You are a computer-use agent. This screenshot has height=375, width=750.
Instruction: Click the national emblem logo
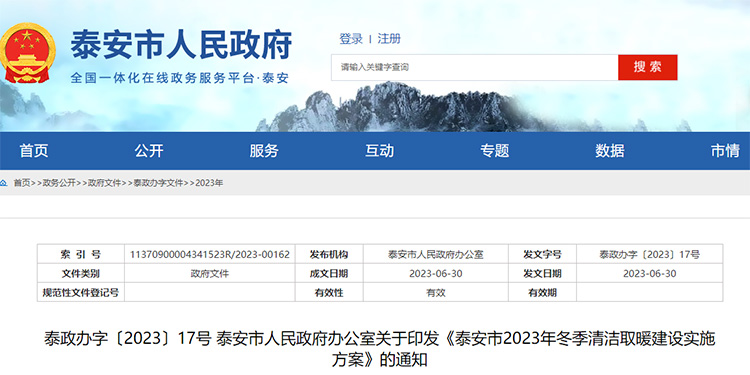[x=27, y=53]
